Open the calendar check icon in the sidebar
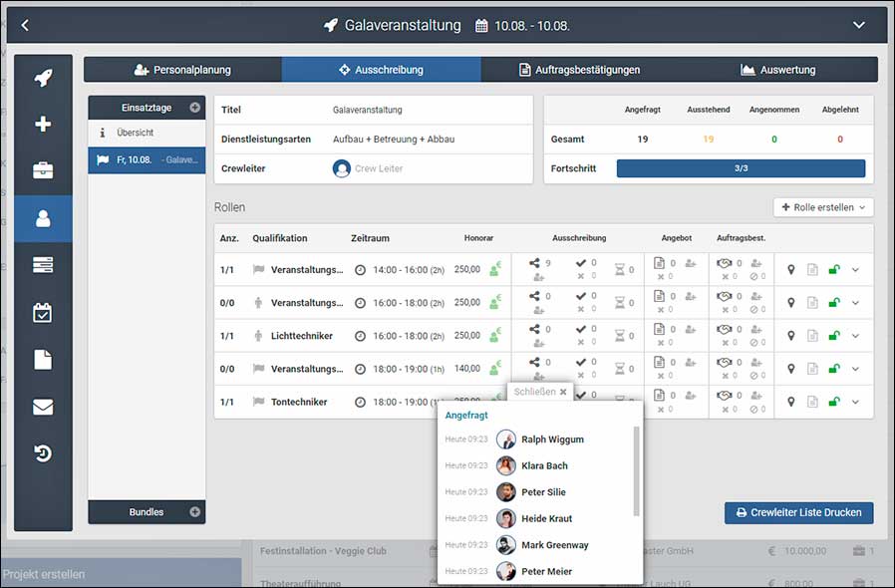 click(43, 313)
